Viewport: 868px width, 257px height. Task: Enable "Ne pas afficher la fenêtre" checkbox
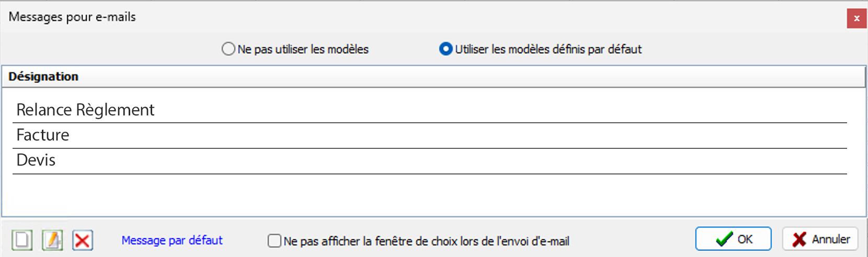(x=274, y=240)
